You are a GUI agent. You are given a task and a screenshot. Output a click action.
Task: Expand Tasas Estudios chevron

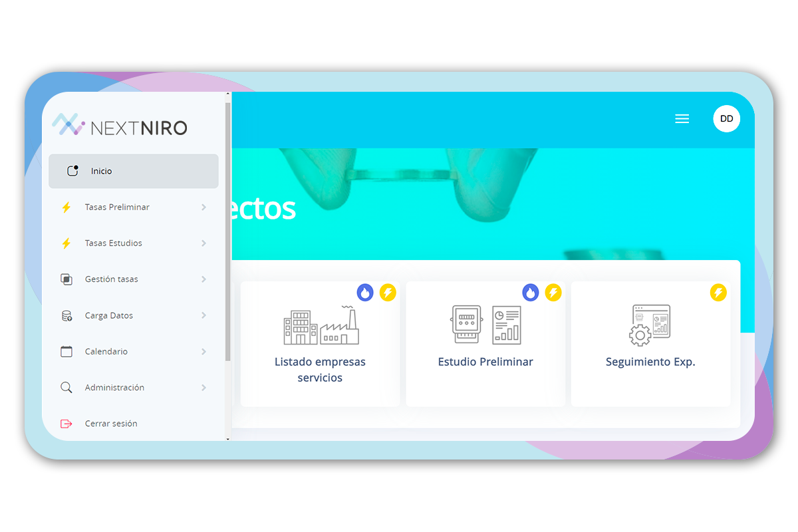tap(203, 243)
